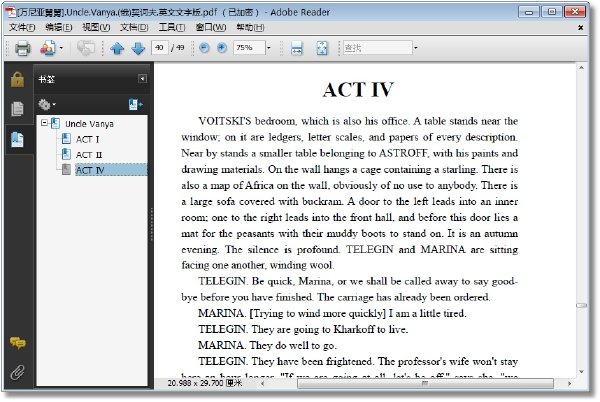Click the vertical scrollbar thumb

tap(581, 306)
